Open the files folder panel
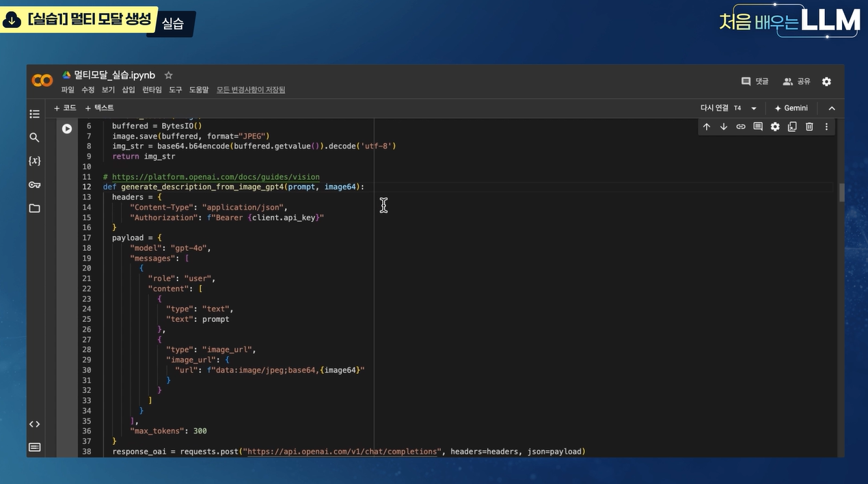The height and width of the screenshot is (484, 868). (34, 208)
